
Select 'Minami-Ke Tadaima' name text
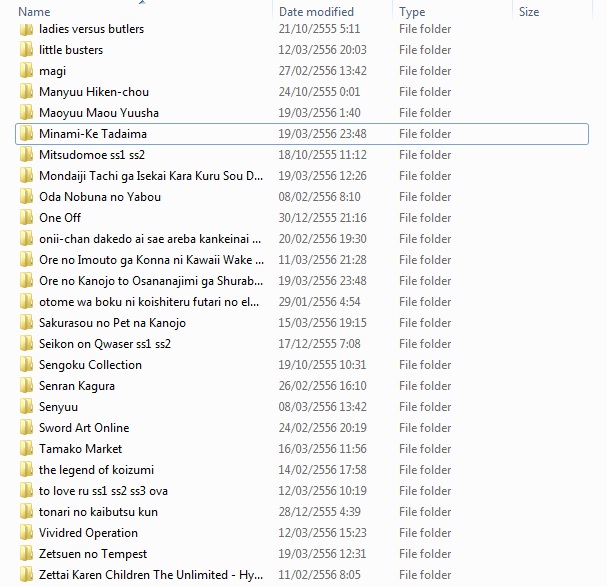93,134
